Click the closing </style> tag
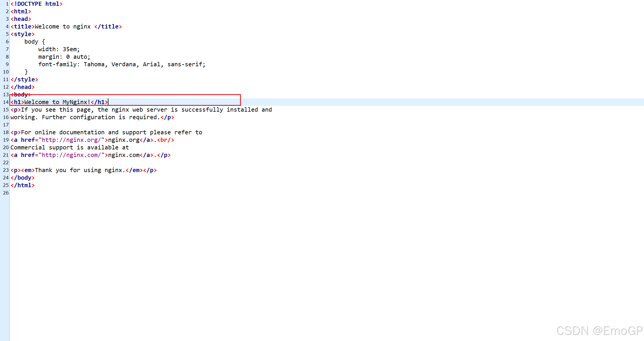The width and height of the screenshot is (644, 341). [24, 79]
